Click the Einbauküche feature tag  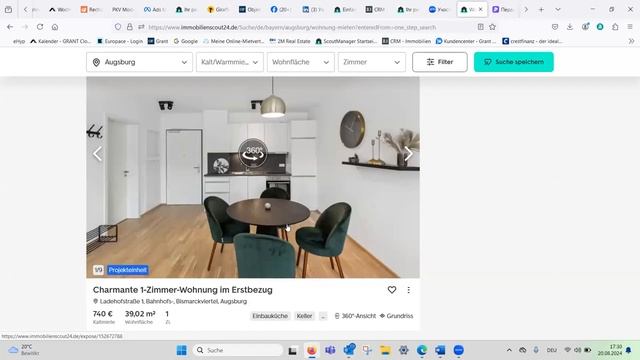coord(270,316)
